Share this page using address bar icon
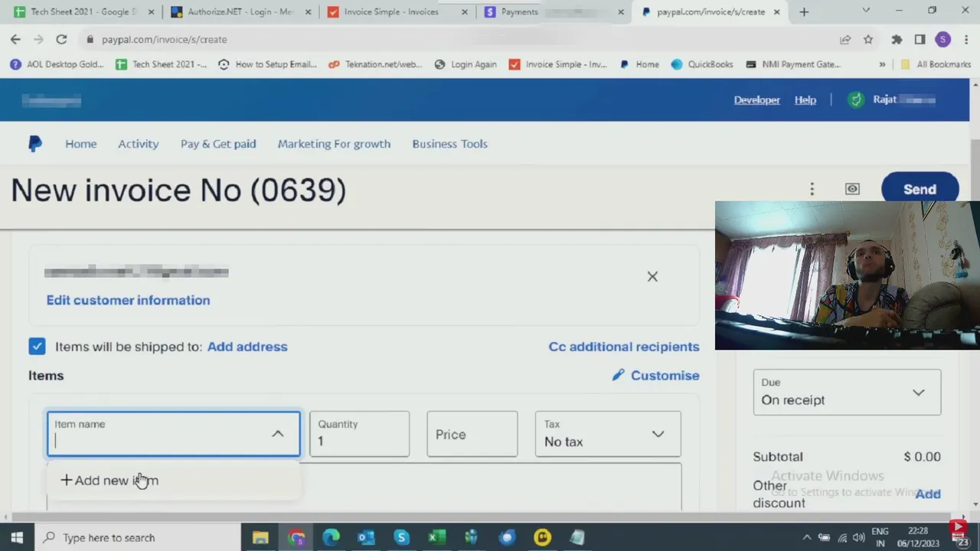 coord(845,39)
